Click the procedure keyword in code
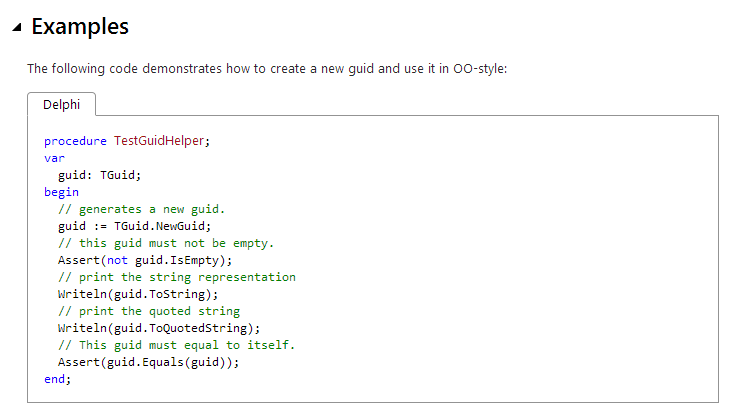Viewport: 730px width, 419px height. pyautogui.click(x=75, y=141)
